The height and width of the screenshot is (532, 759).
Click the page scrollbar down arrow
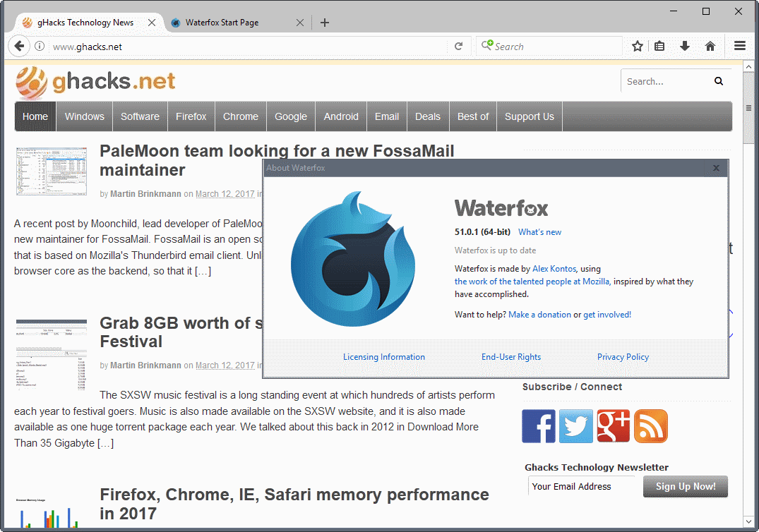[748, 522]
